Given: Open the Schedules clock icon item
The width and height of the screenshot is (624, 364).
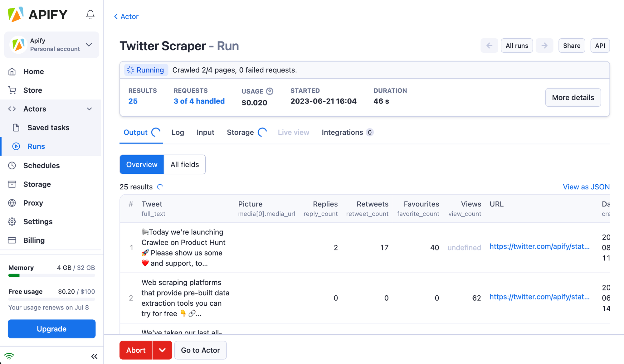Looking at the screenshot, I should (x=12, y=165).
